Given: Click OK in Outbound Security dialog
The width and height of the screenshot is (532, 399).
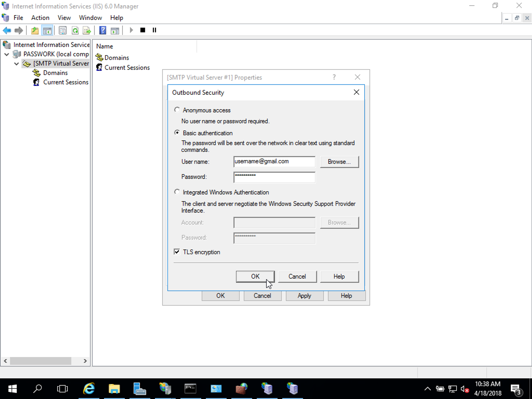Looking at the screenshot, I should [255, 276].
